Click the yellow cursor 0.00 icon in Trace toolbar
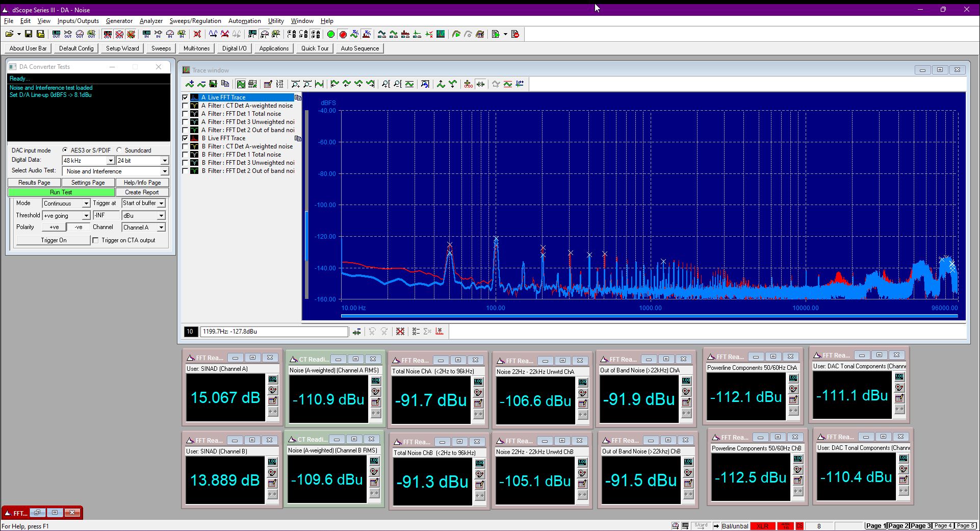980x531 pixels. coord(468,84)
